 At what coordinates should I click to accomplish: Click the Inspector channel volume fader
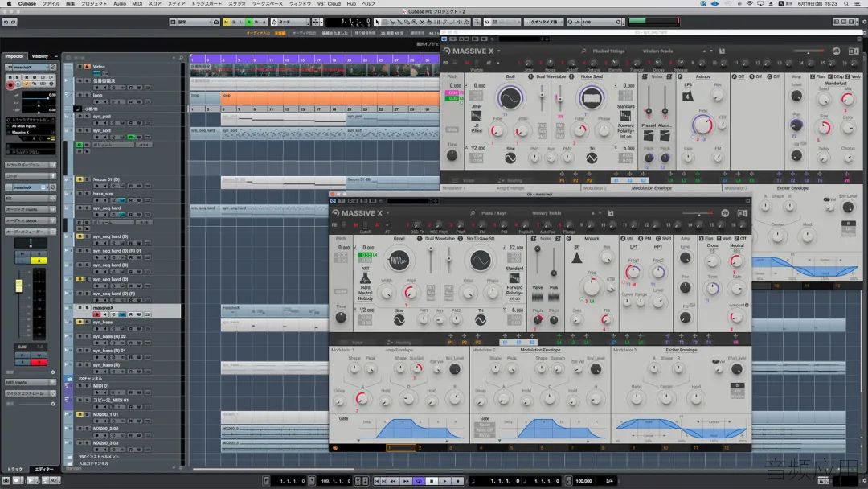[x=18, y=286]
